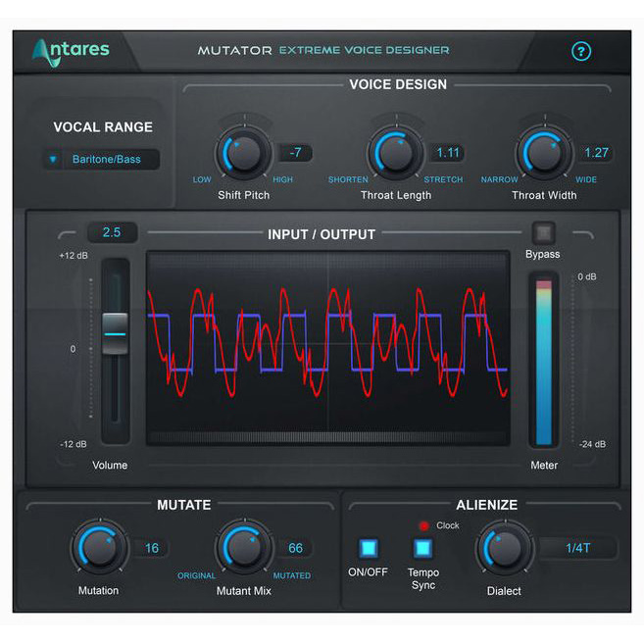Click the Shift Pitch value -7

[296, 153]
